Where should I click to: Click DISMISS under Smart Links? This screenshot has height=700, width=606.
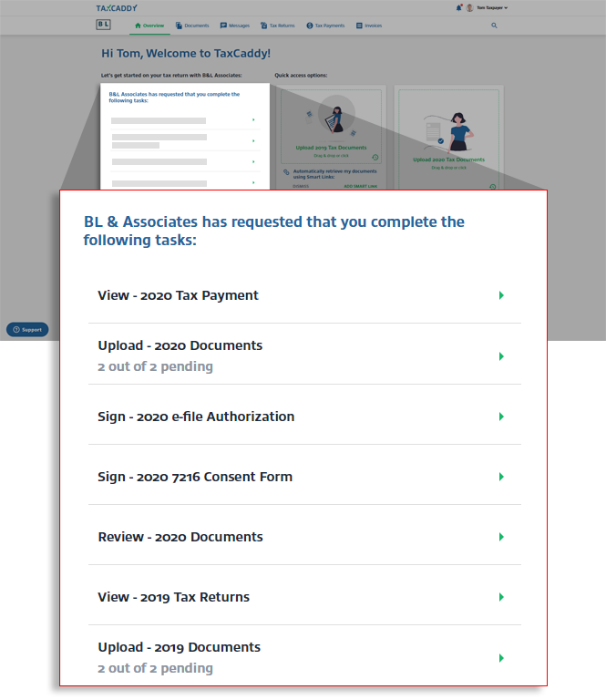click(x=301, y=186)
